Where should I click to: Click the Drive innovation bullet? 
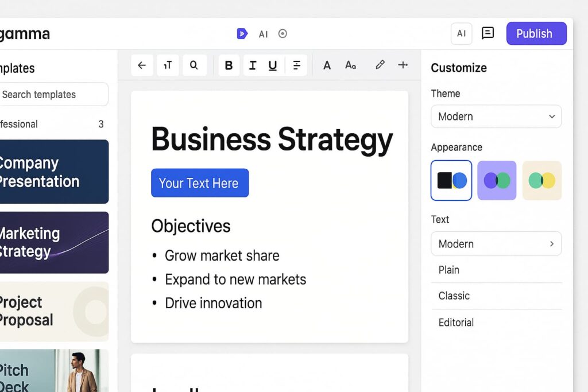pos(214,303)
